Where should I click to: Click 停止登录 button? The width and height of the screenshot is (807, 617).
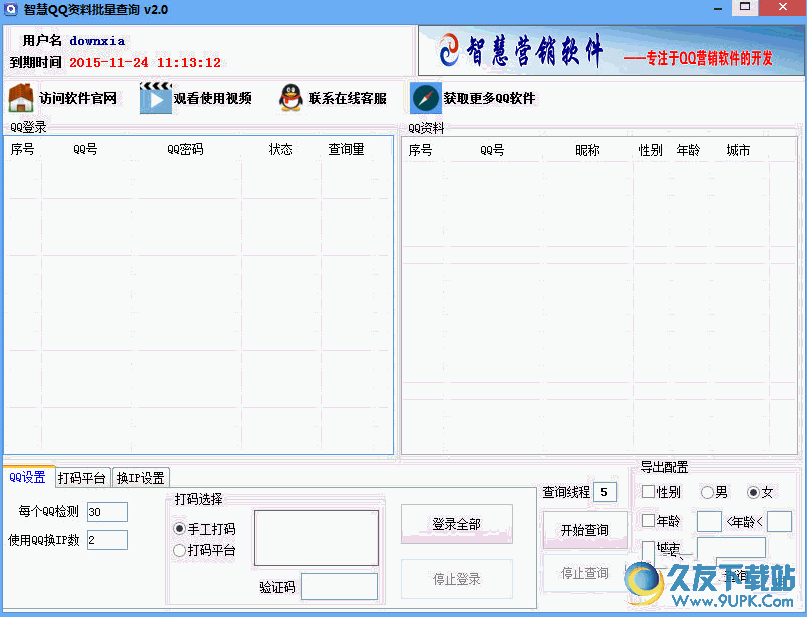(457, 579)
